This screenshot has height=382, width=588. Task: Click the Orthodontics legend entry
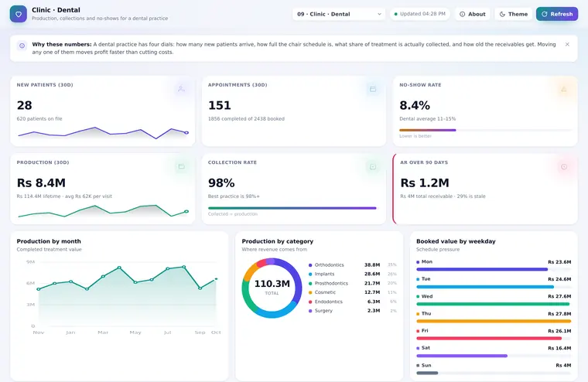(x=353, y=264)
